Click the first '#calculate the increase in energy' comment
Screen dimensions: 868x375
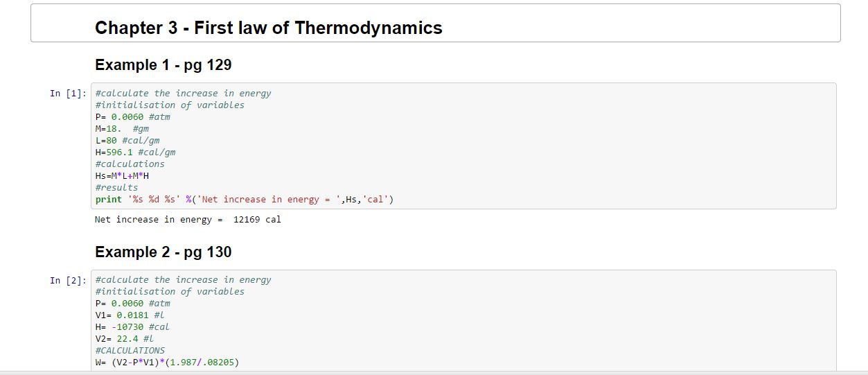click(183, 94)
